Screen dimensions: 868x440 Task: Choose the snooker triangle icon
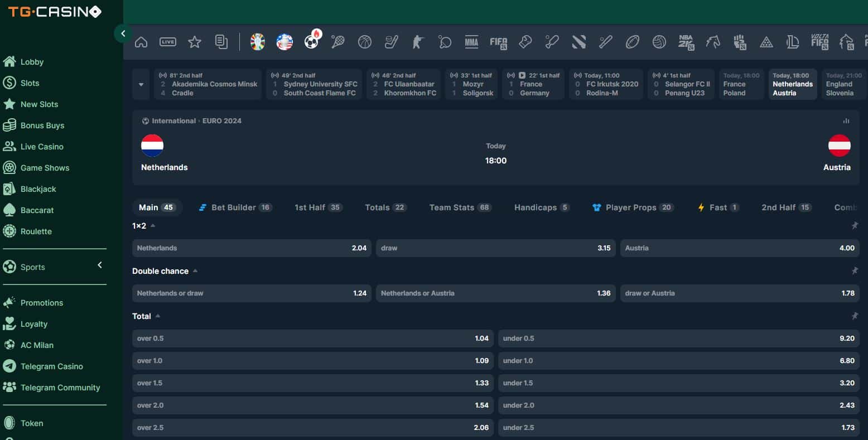[766, 42]
